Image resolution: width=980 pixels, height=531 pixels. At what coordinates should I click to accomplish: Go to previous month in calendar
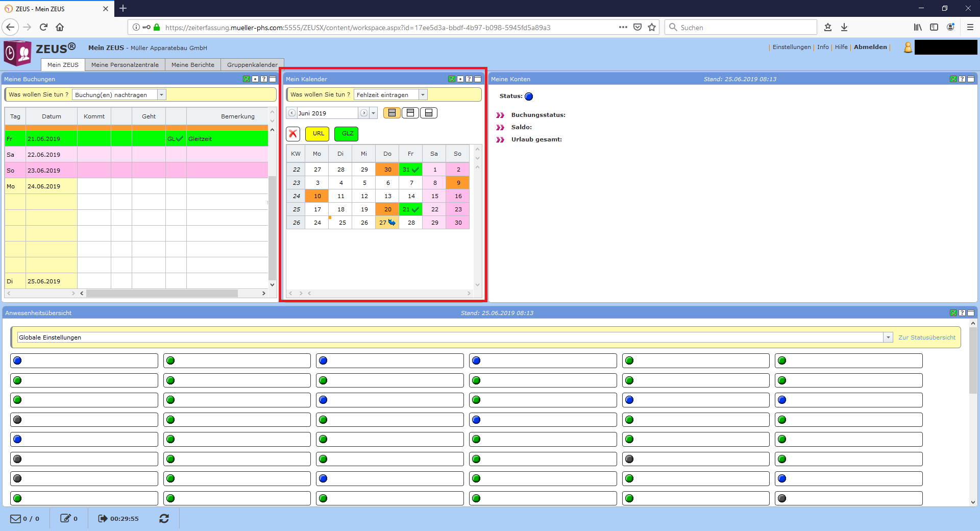coord(292,113)
